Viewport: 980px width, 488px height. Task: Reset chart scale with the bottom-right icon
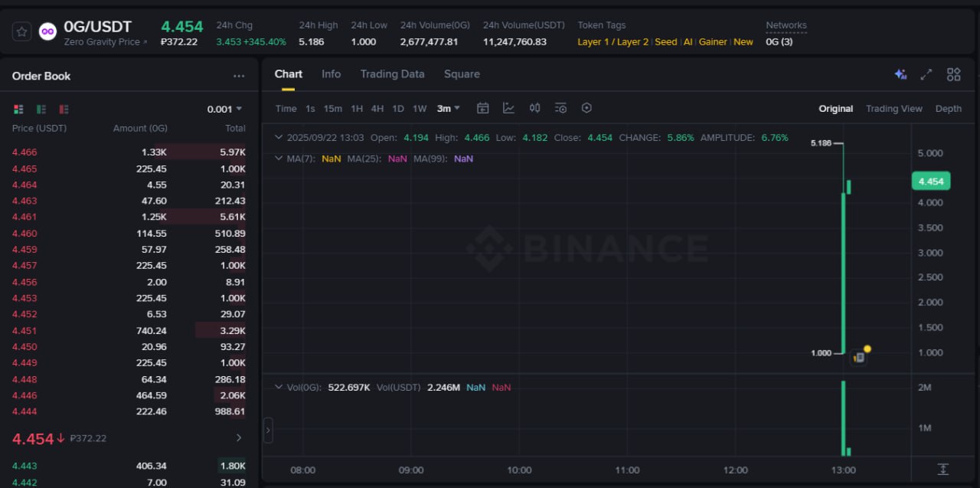[943, 469]
